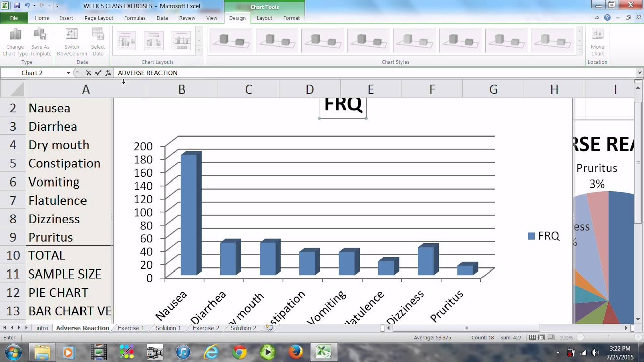Expand the formula bar
This screenshot has height=362, width=644.
click(x=640, y=73)
